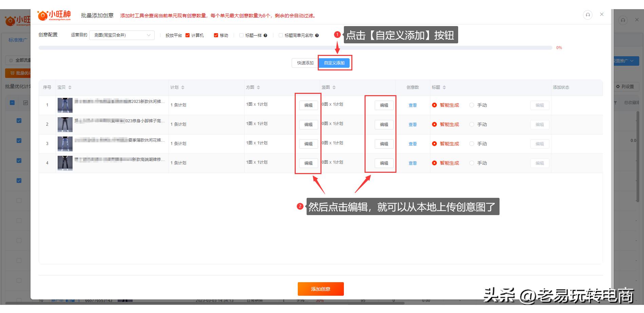Open the 查看 link in row 1
The height and width of the screenshot is (313, 644).
click(412, 105)
